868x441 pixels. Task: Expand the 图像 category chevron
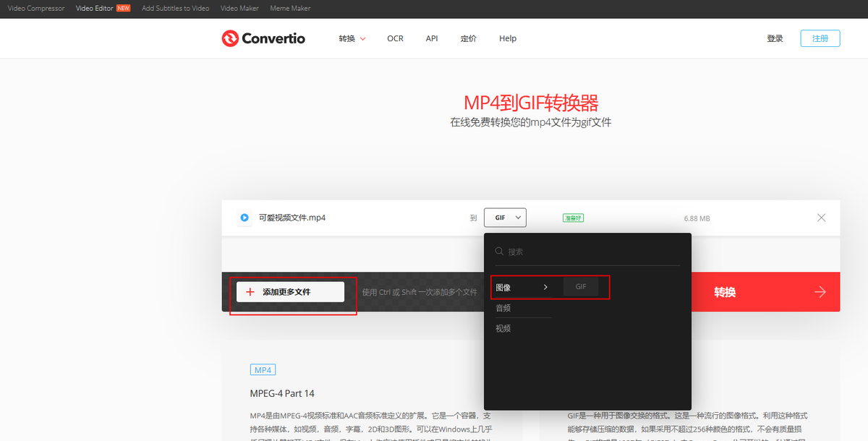pos(545,288)
